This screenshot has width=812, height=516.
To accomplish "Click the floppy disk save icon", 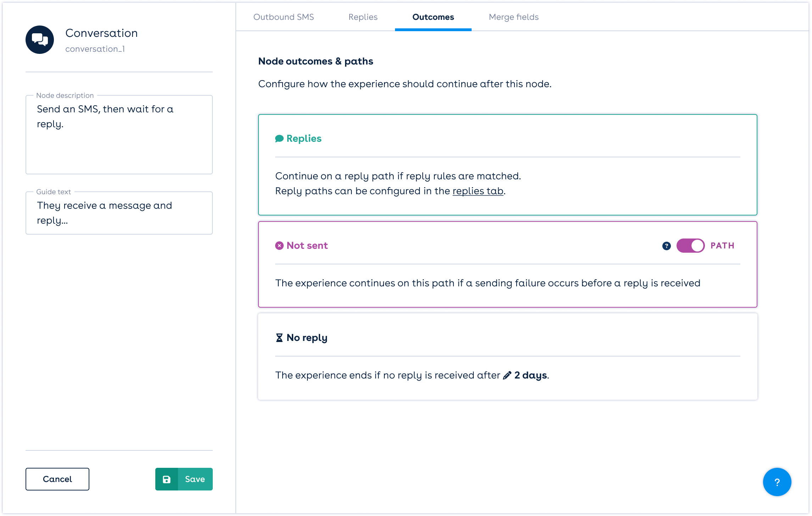I will (167, 479).
